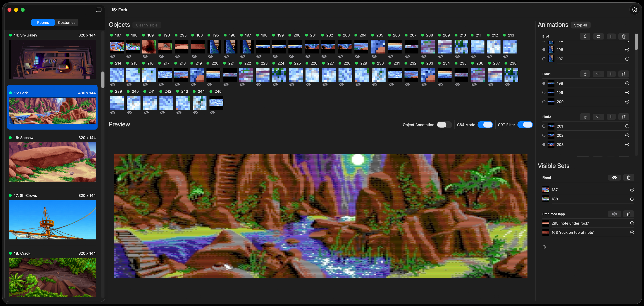Pause the Bro1 animation

coord(611,36)
